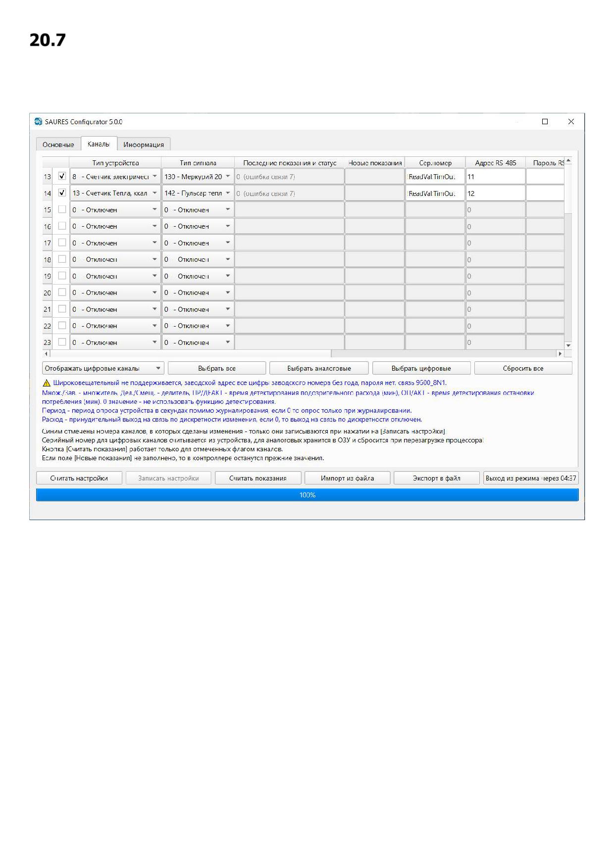This screenshot has height=868, width=614.
Task: Enable channel 20 checkbox
Action: 62,292
